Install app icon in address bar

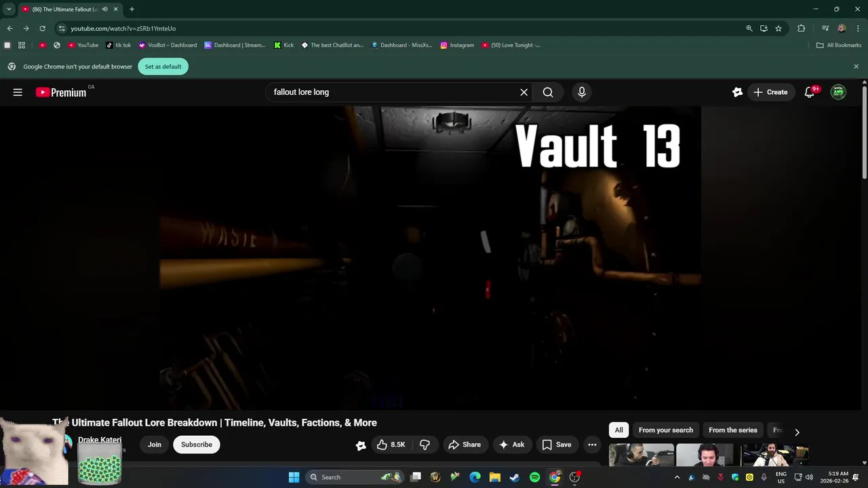(764, 28)
